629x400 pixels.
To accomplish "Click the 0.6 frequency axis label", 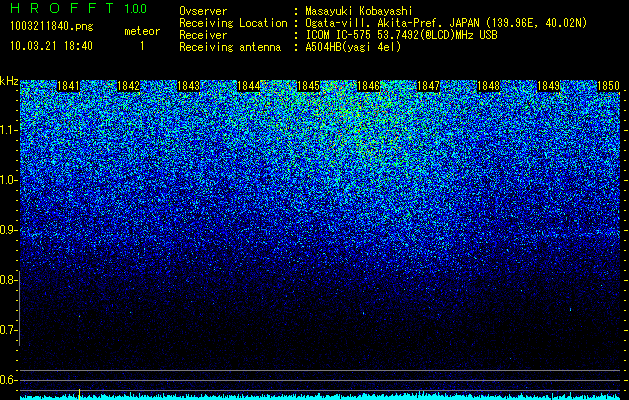I will 9,380.
